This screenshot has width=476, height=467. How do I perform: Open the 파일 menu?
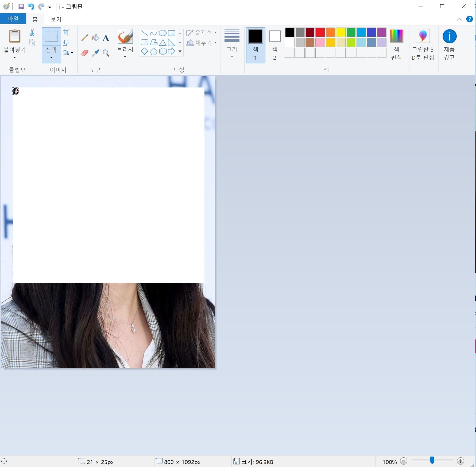click(x=13, y=19)
